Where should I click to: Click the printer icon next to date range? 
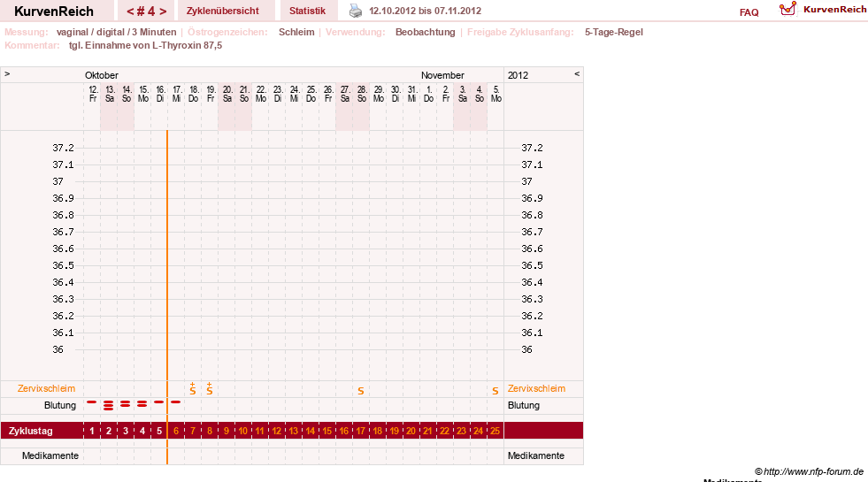(x=356, y=11)
